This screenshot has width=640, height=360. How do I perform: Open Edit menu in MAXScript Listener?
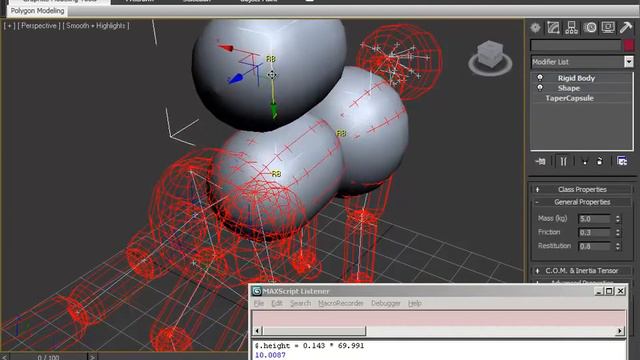tap(277, 303)
